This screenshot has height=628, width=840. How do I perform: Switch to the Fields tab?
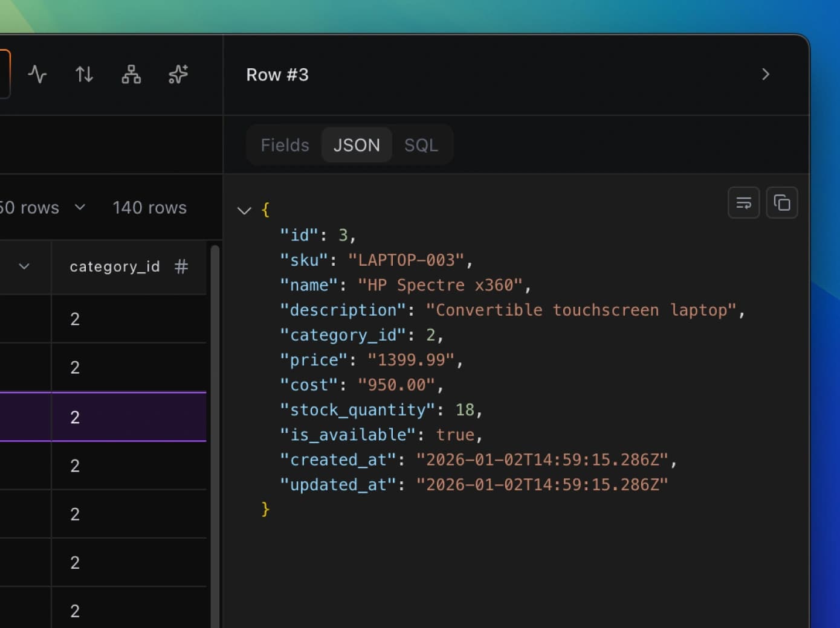(285, 145)
